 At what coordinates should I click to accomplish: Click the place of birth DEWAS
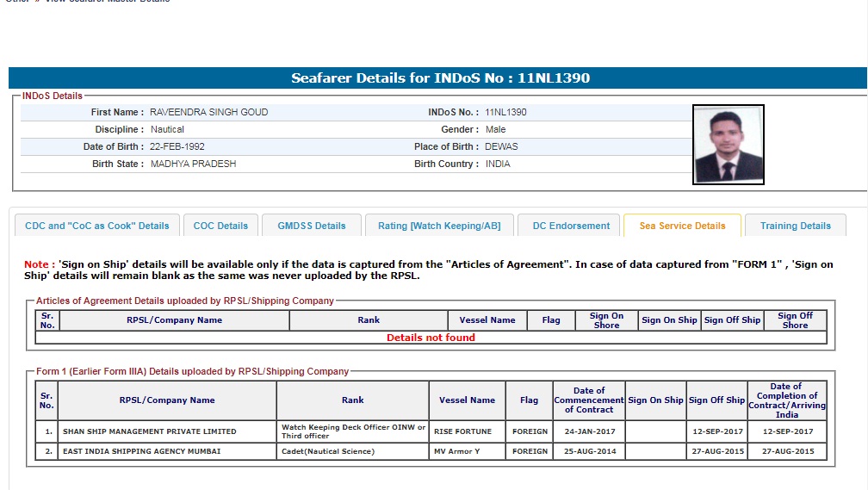(x=501, y=146)
